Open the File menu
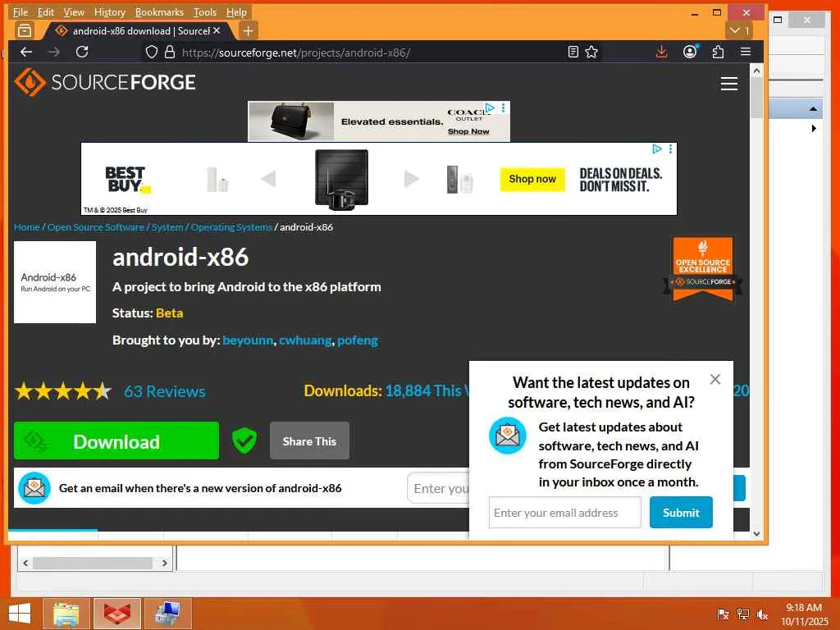 [x=21, y=11]
